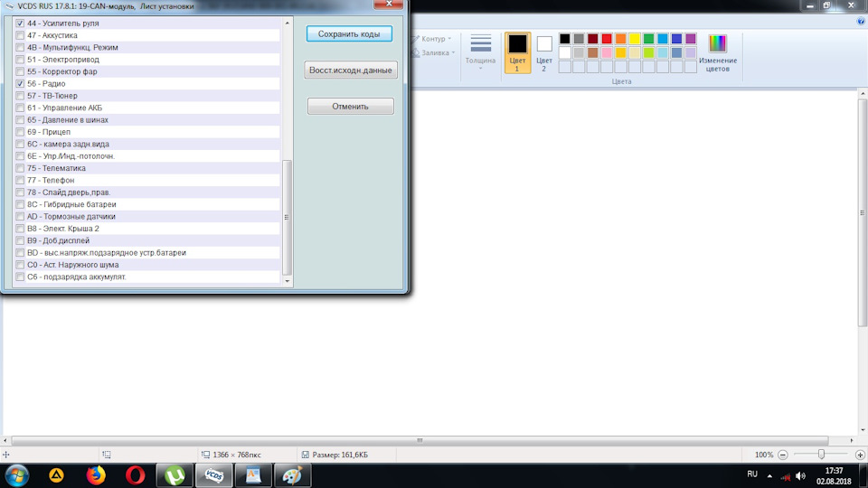Tick the 61 - Управление АКБ checkbox
The image size is (868, 488).
(20, 108)
